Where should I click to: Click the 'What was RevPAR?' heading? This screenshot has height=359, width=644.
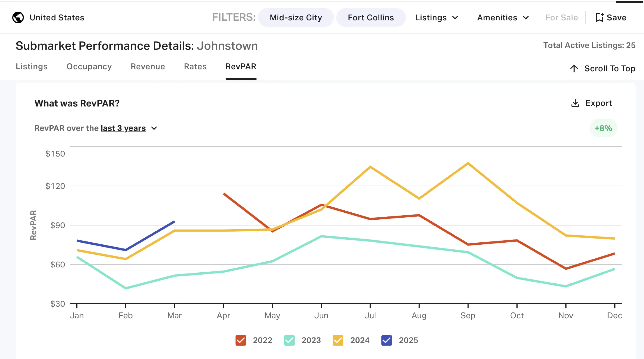click(x=77, y=103)
